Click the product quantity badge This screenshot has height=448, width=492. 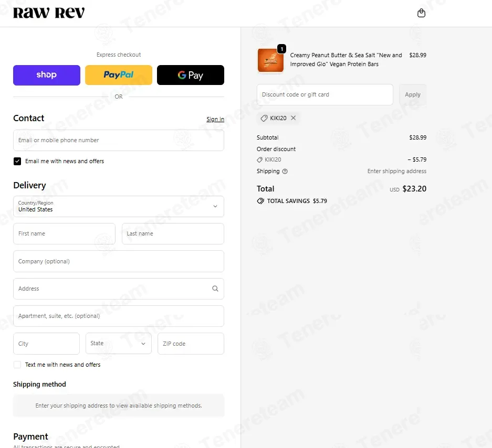pyautogui.click(x=281, y=49)
